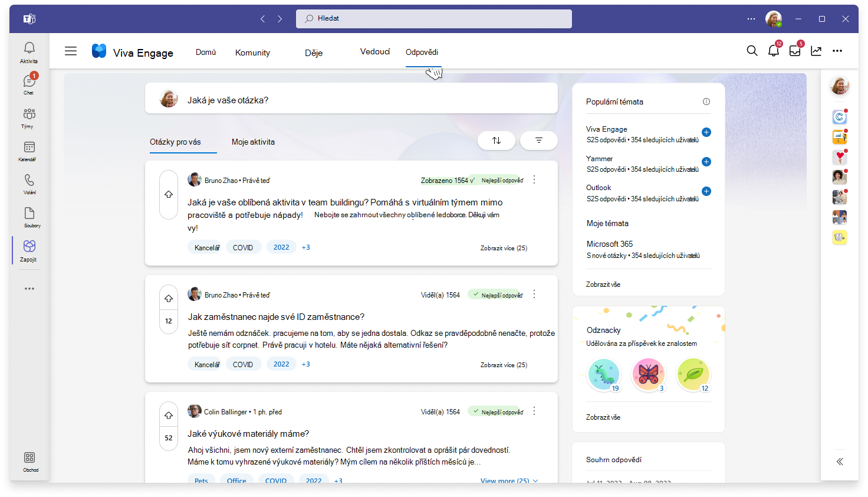Open options menu on výukové materiály post
Viewport: 868px width, 497px height.
point(534,411)
